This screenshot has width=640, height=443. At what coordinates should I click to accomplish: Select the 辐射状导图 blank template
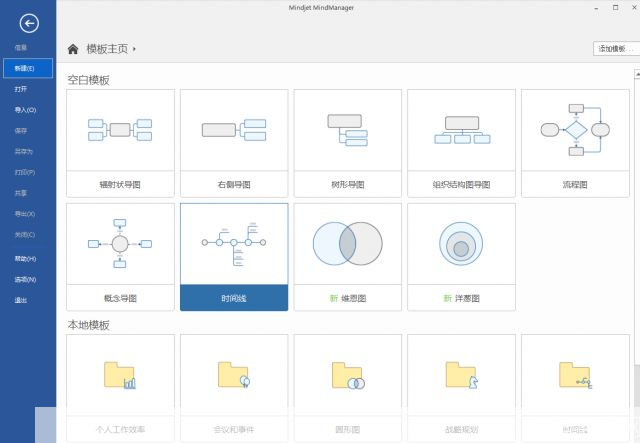(120, 143)
